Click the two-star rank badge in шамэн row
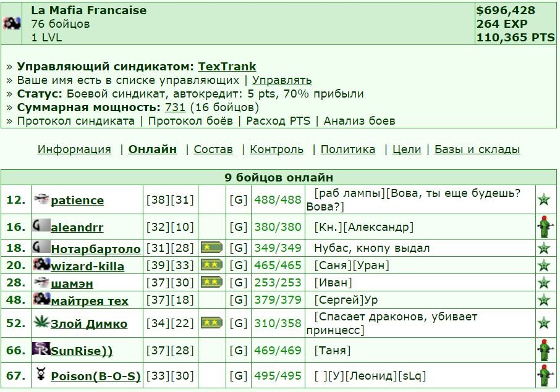Image resolution: width=560 pixels, height=392 pixels. [211, 282]
